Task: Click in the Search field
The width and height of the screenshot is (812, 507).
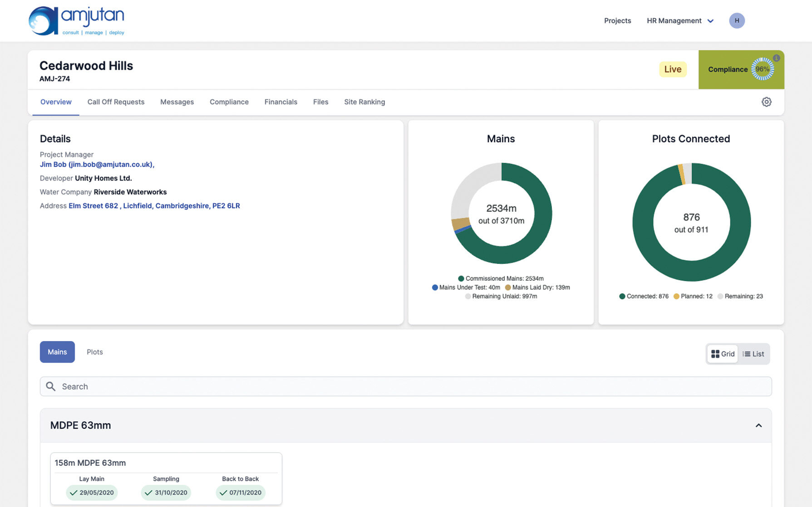Action: coord(408,386)
